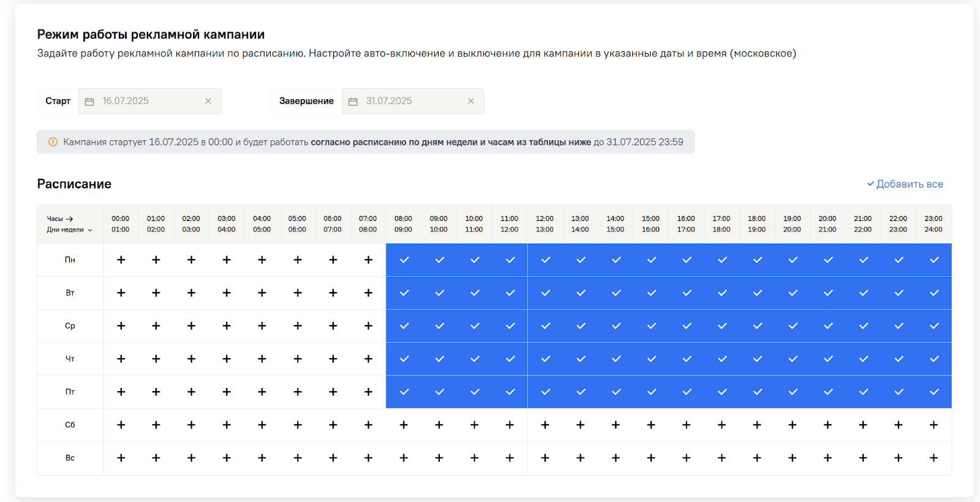Select the 20:00–21:00 hour column header
980x502 pixels.
(x=827, y=224)
